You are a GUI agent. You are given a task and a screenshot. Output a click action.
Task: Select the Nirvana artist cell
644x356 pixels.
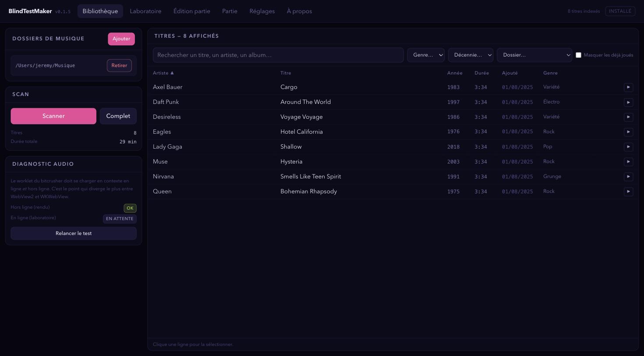tap(163, 177)
